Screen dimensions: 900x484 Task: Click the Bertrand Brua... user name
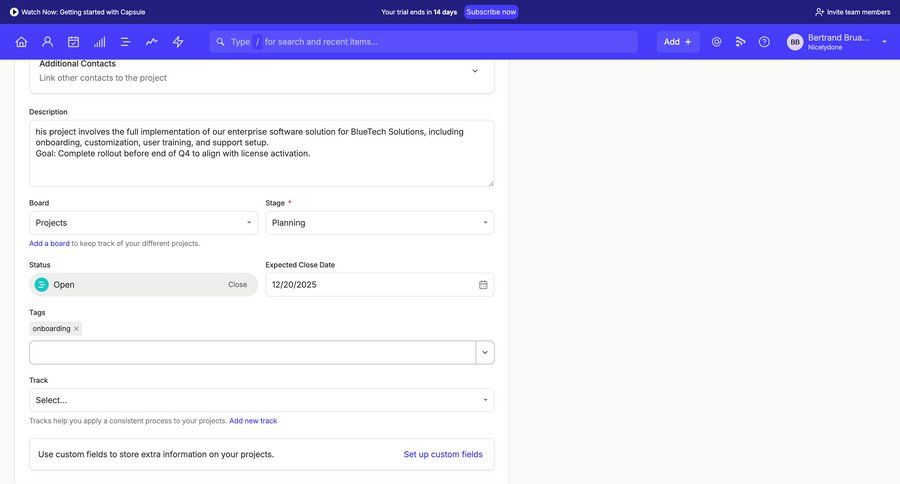coord(838,38)
